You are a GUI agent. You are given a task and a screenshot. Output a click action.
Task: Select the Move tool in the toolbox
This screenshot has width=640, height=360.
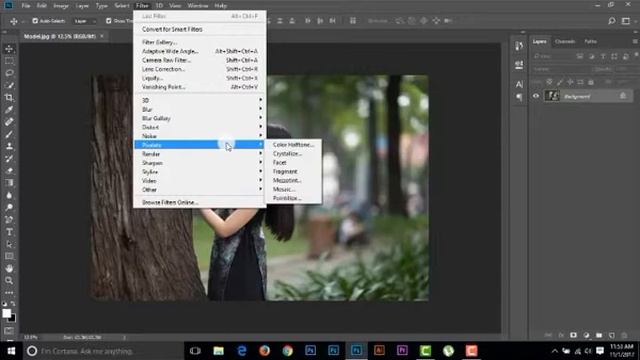9,49
